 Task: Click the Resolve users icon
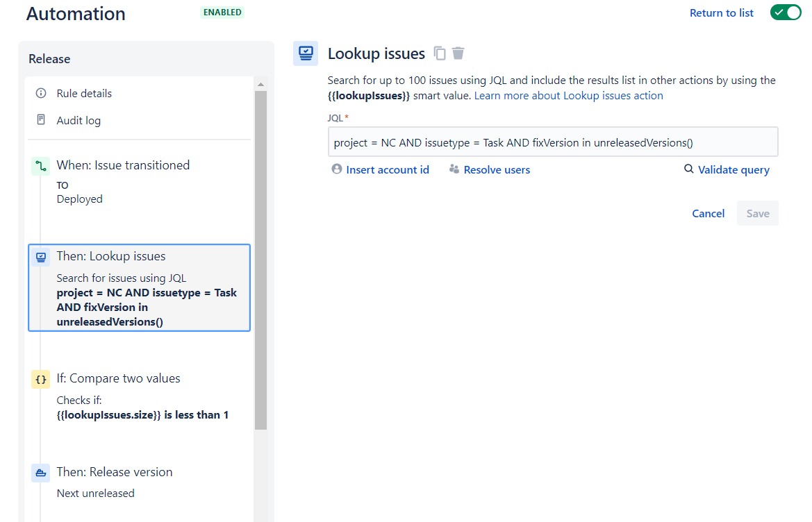click(455, 169)
